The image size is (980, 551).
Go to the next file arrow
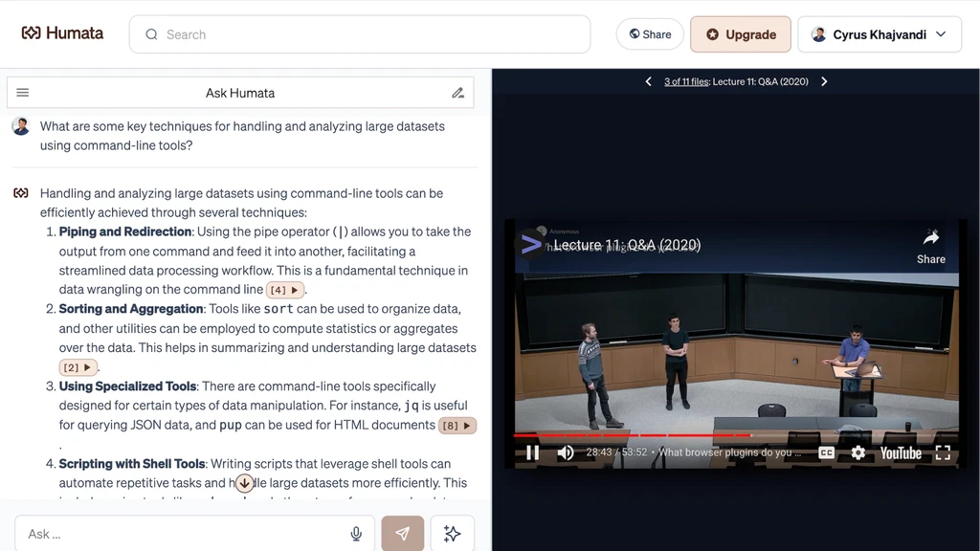click(824, 81)
